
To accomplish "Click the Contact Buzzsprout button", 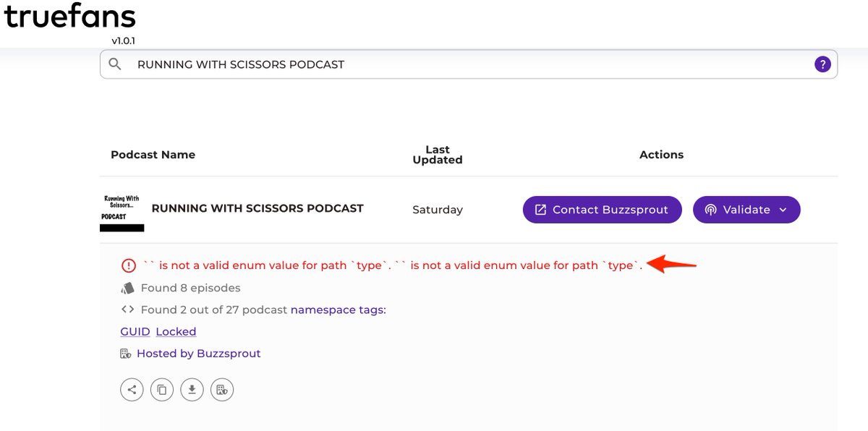I will pos(602,210).
